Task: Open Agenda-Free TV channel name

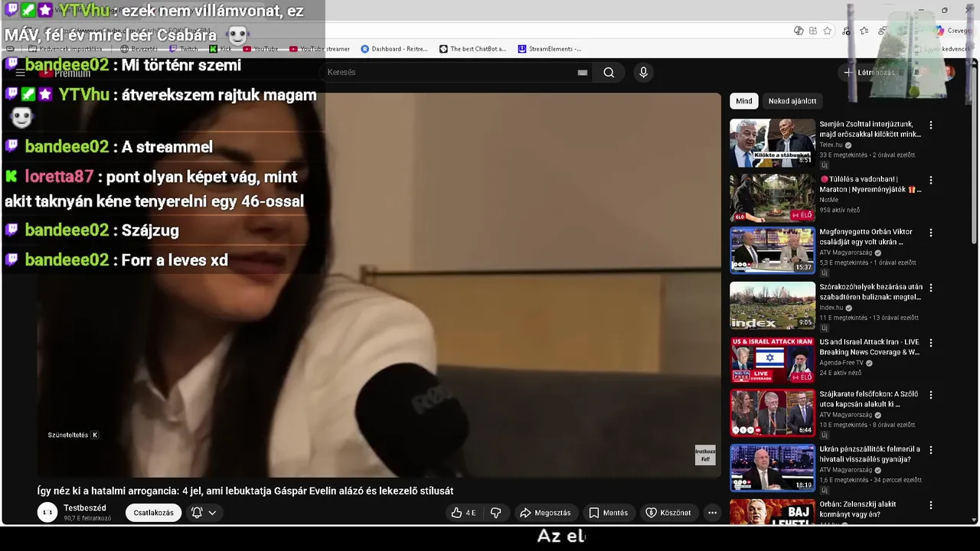Action: (x=841, y=363)
